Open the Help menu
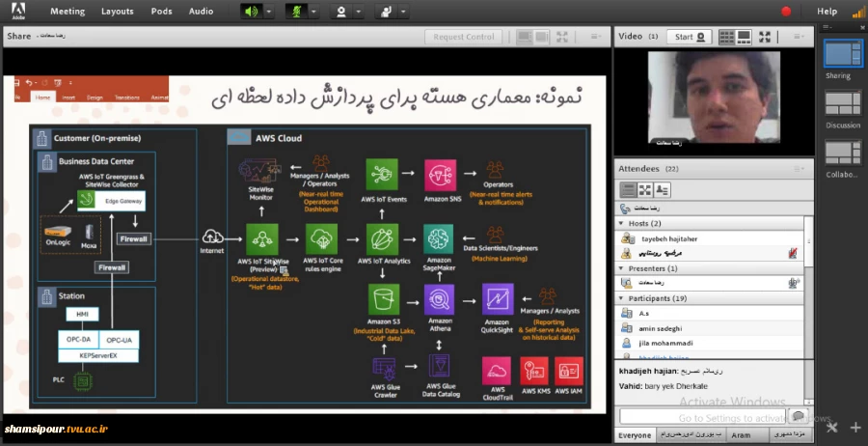This screenshot has width=868, height=446. tap(827, 11)
